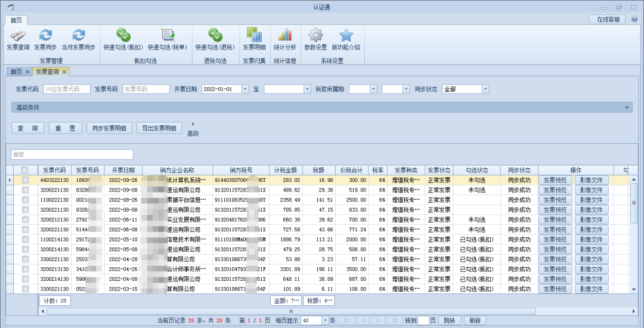Viewport: 644px width, 328px height.
Task: Click the horizontal scrollbar thumb
Action: click(291, 311)
